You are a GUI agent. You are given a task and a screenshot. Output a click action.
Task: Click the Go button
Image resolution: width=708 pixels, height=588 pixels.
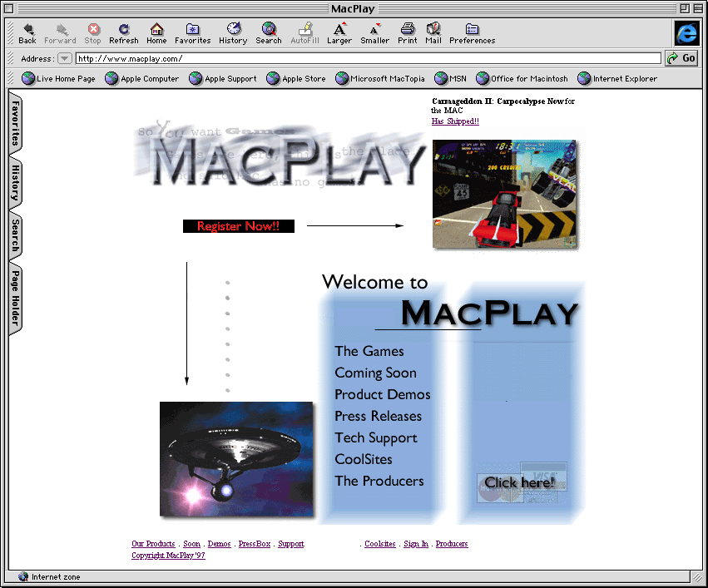click(x=682, y=58)
